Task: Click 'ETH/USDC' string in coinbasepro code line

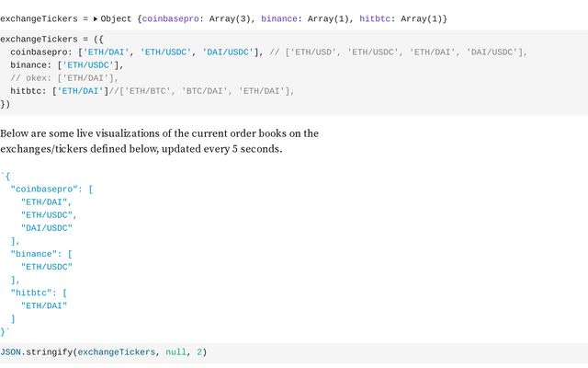Action: click(x=165, y=52)
